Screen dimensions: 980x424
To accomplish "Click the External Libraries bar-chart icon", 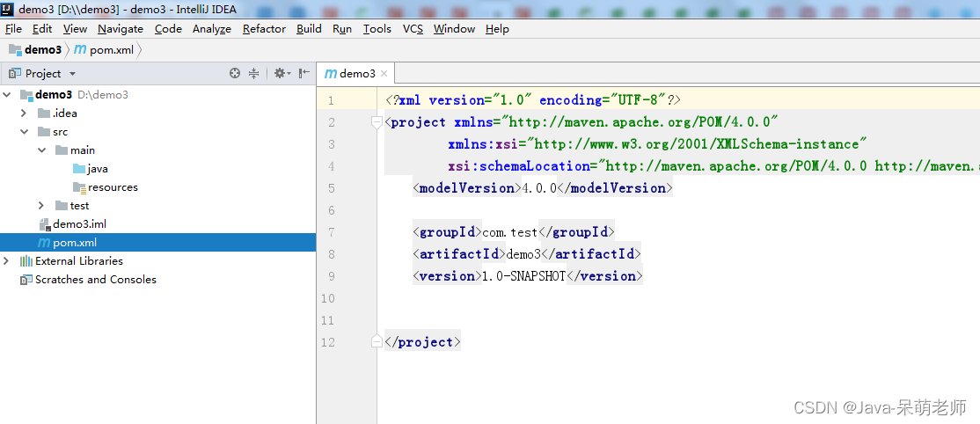I will coord(26,260).
